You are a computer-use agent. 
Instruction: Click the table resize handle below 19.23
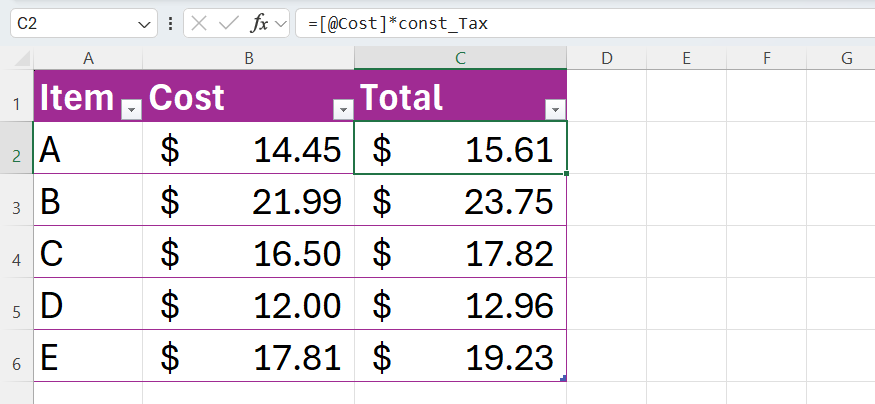coord(564,378)
